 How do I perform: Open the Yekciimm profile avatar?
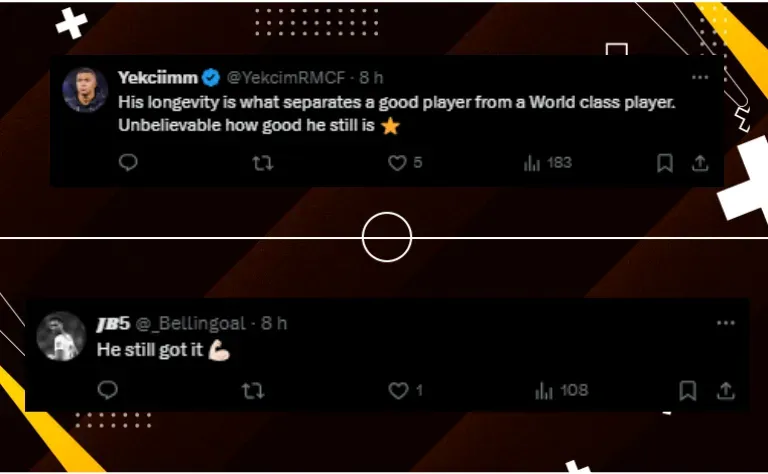tap(85, 90)
